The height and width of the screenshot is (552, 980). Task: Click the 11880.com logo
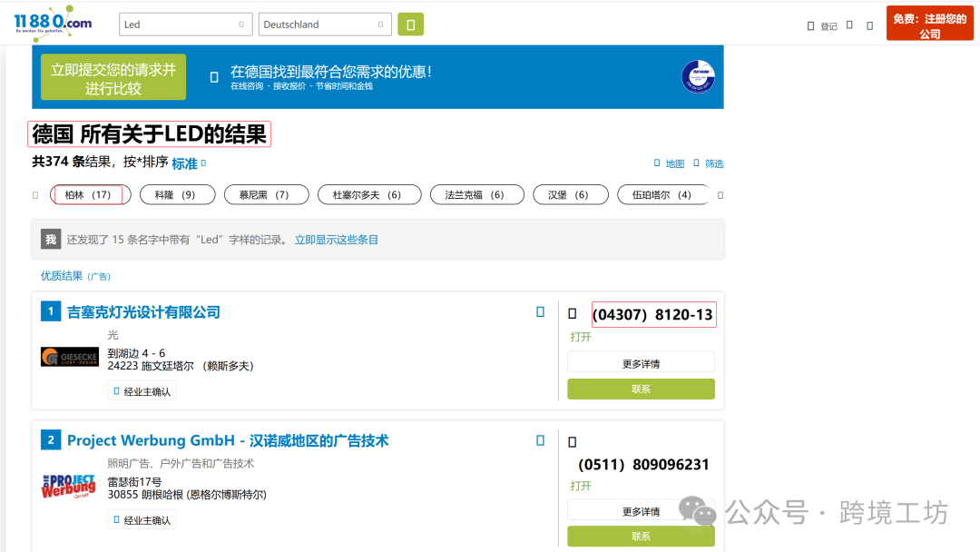pos(52,23)
